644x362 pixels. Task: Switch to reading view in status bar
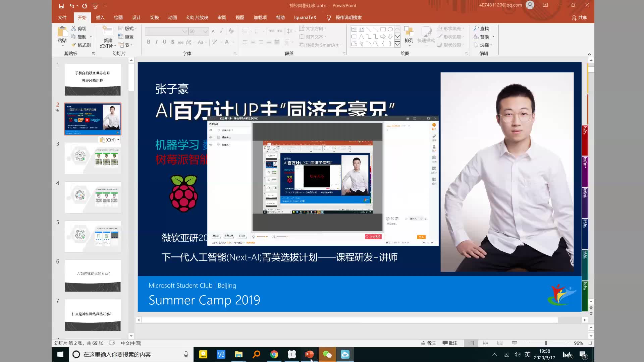(x=500, y=343)
